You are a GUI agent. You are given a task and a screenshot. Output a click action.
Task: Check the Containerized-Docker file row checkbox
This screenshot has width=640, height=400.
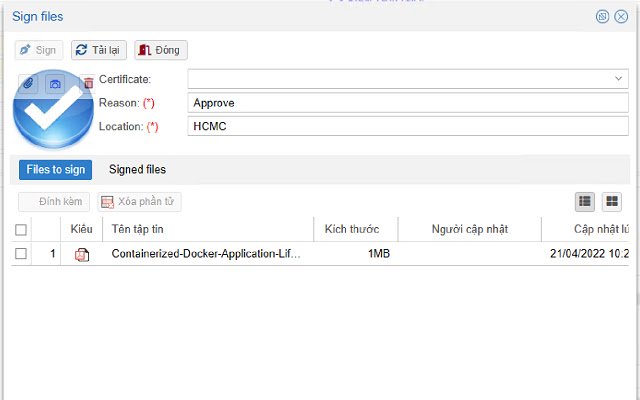click(x=21, y=253)
